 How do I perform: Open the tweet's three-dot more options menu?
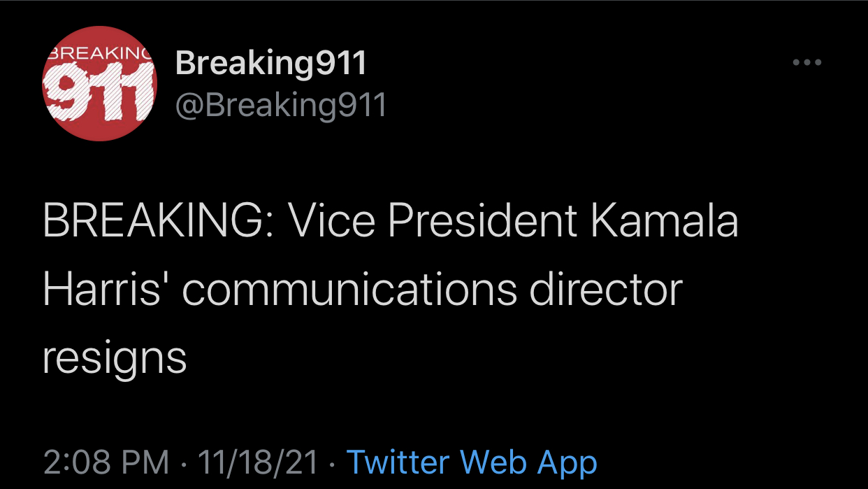[x=807, y=63]
